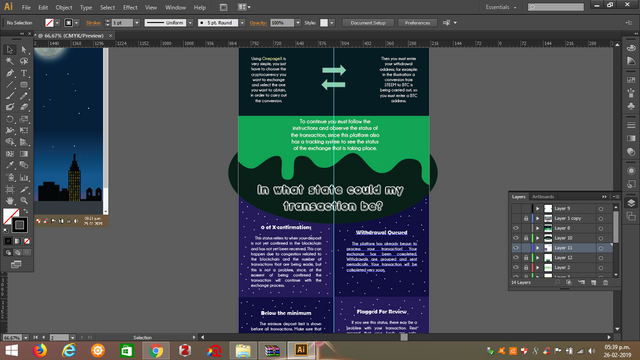Image resolution: width=640 pixels, height=360 pixels.
Task: Select the Rotate tool
Action: point(10,119)
